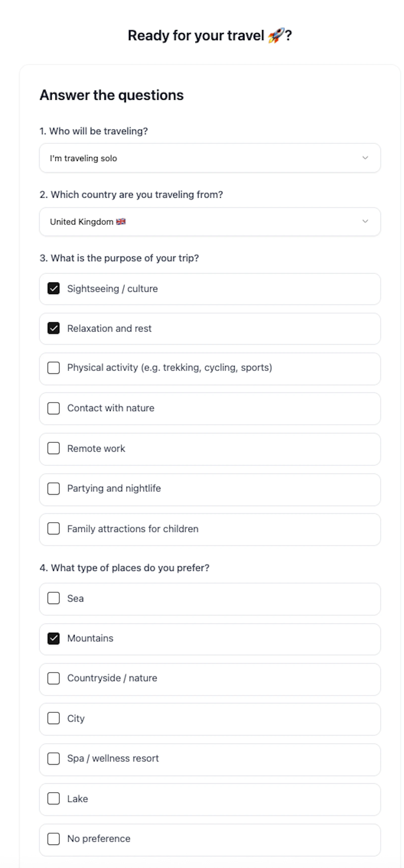Click chevron arrow beside United Kingdom
This screenshot has width=404, height=868.
[x=365, y=221]
